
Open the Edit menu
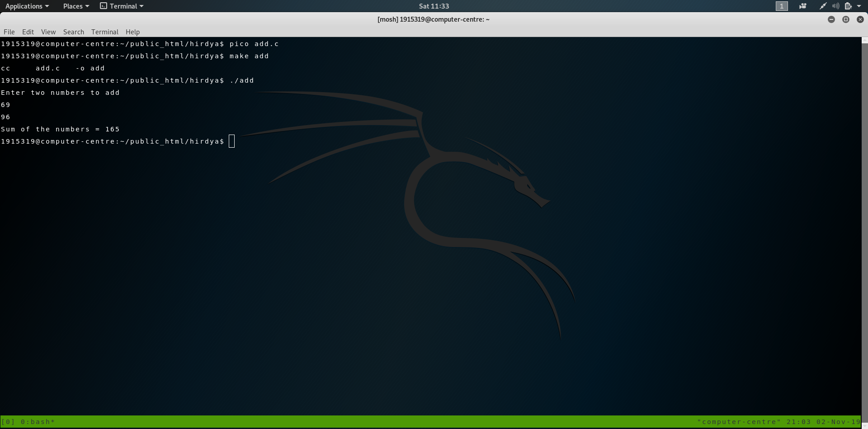[28, 32]
